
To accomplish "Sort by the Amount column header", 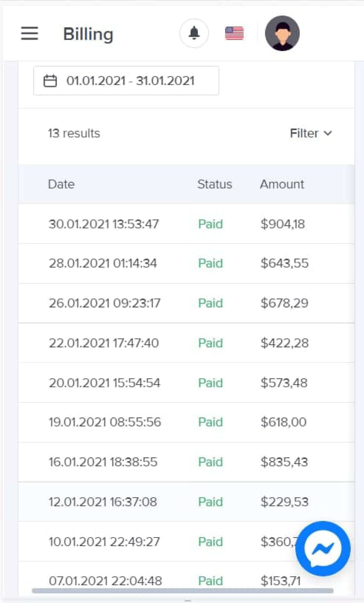I will [282, 184].
